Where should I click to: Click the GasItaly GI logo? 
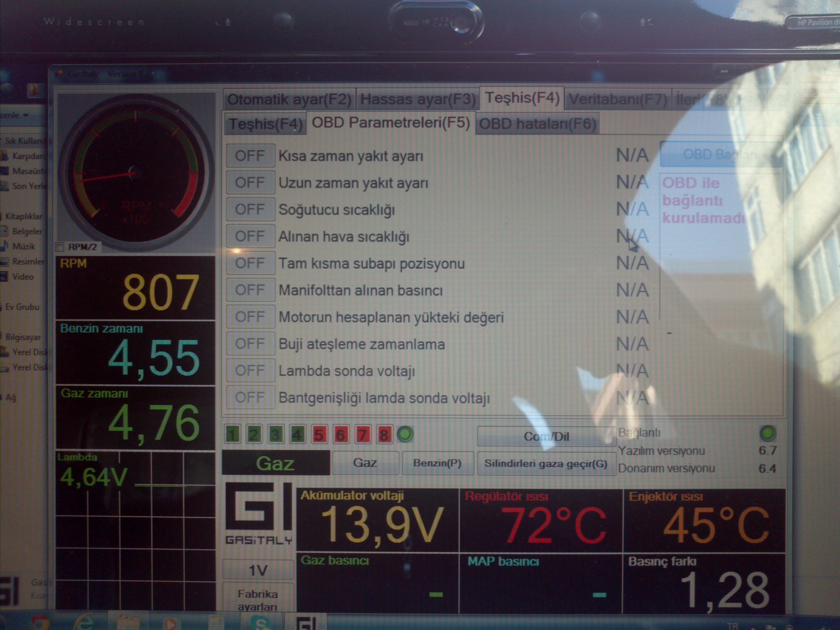point(259,513)
